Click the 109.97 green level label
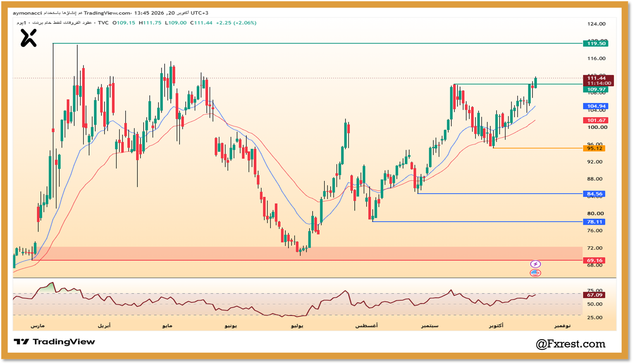Viewport: 633px width, 364px height. (x=595, y=90)
